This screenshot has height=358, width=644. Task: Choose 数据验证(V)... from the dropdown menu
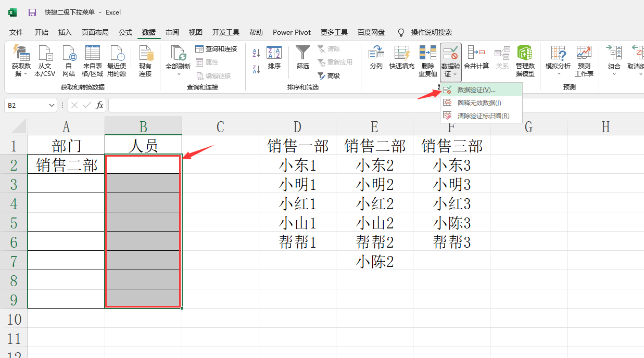tap(481, 90)
